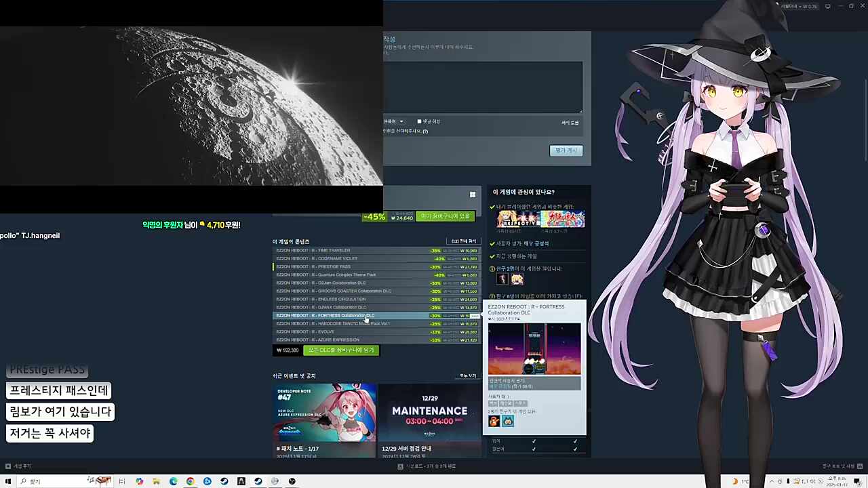868x488 pixels.
Task: Click the Windows platform icon above the price
Action: pos(473,195)
